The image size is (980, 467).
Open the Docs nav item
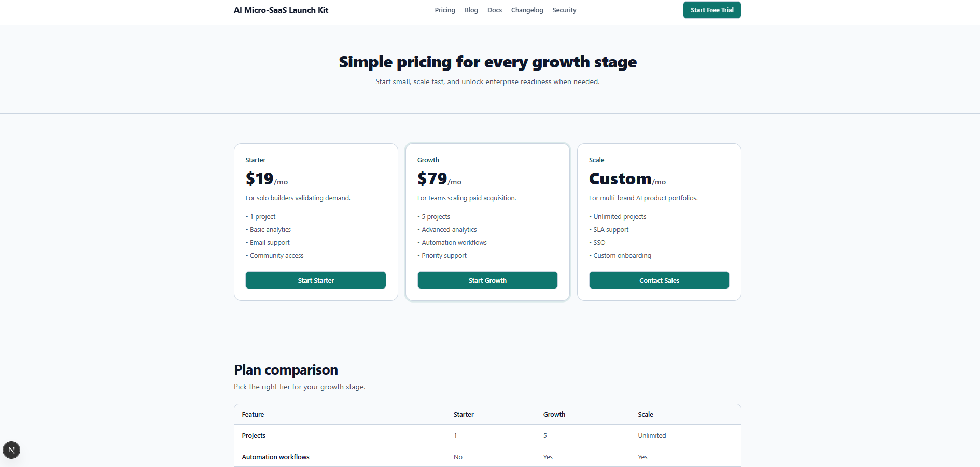[x=495, y=10]
